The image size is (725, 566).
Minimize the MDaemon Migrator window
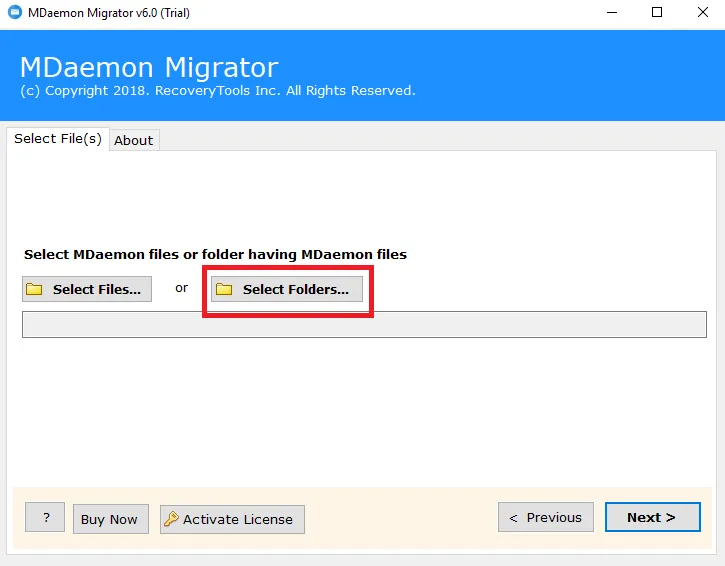click(x=612, y=12)
